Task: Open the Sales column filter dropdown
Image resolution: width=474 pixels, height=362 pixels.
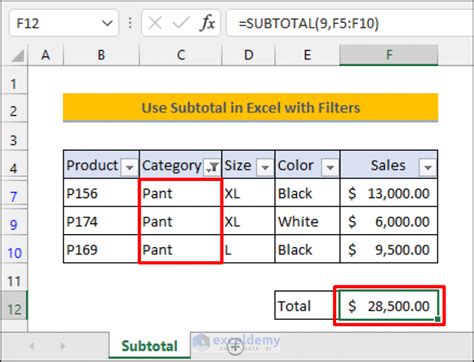Action: click(x=428, y=167)
